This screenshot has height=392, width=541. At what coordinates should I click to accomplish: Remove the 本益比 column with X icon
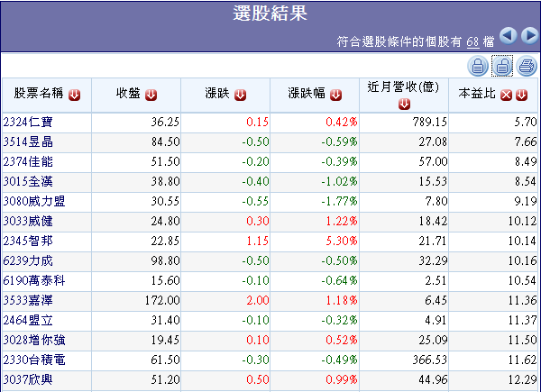coord(506,95)
